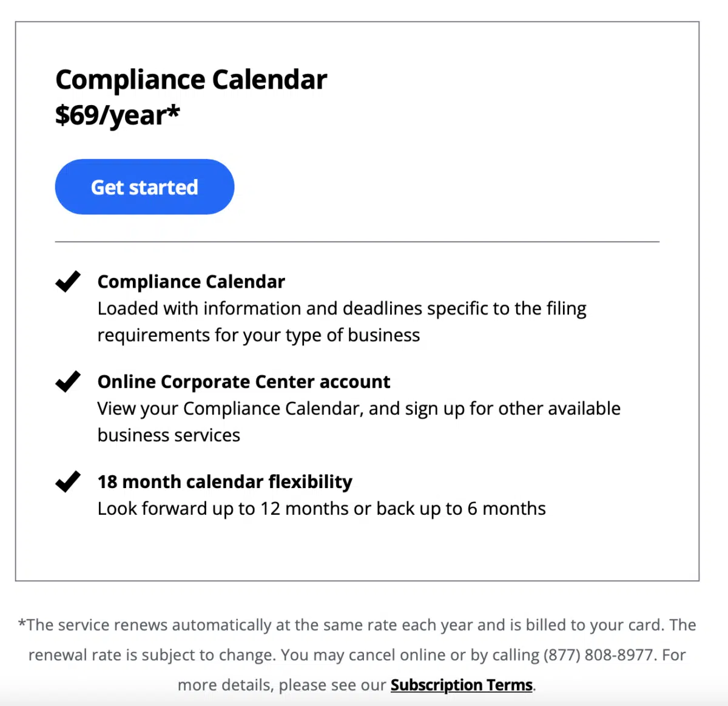This screenshot has height=706, width=728.
Task: Open the Subscription Terms link
Action: (x=462, y=685)
